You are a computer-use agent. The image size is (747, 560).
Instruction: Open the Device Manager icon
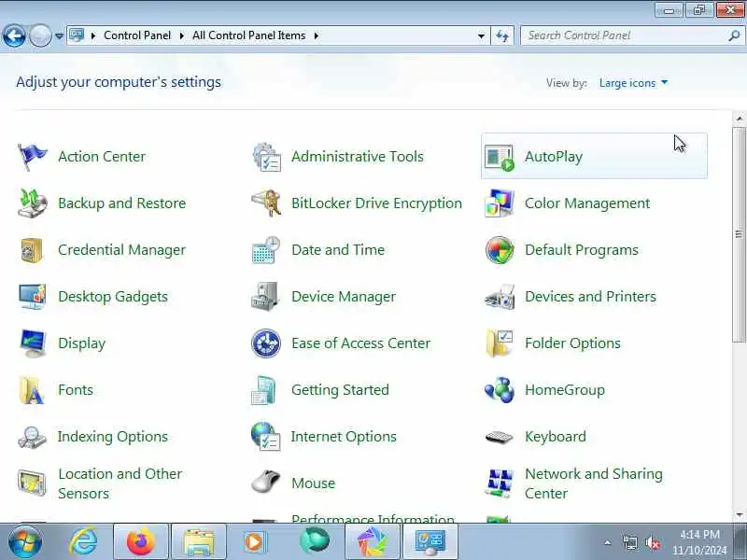tap(265, 297)
